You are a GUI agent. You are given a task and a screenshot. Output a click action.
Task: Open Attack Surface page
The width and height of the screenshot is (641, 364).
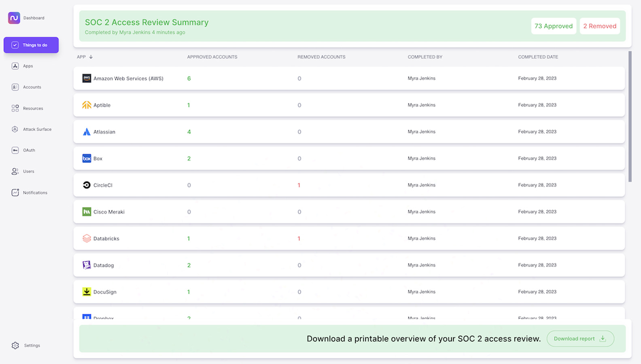pyautogui.click(x=37, y=129)
